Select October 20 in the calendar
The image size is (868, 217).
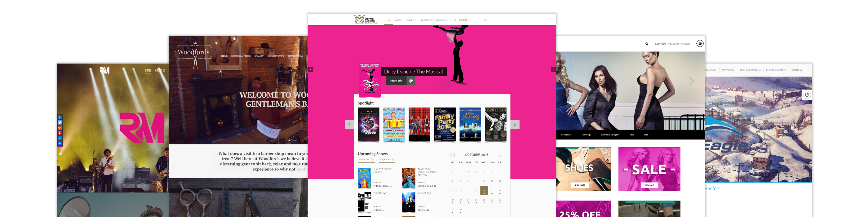tap(492, 191)
